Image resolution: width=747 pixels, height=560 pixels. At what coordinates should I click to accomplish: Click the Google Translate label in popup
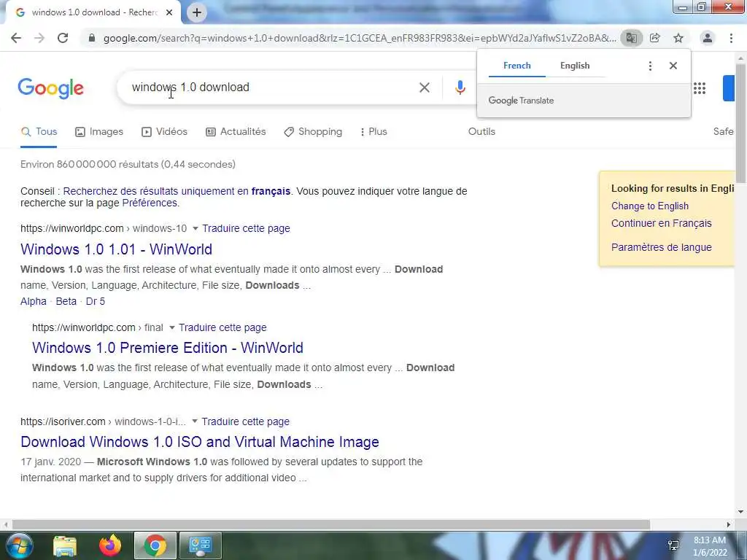click(x=521, y=101)
